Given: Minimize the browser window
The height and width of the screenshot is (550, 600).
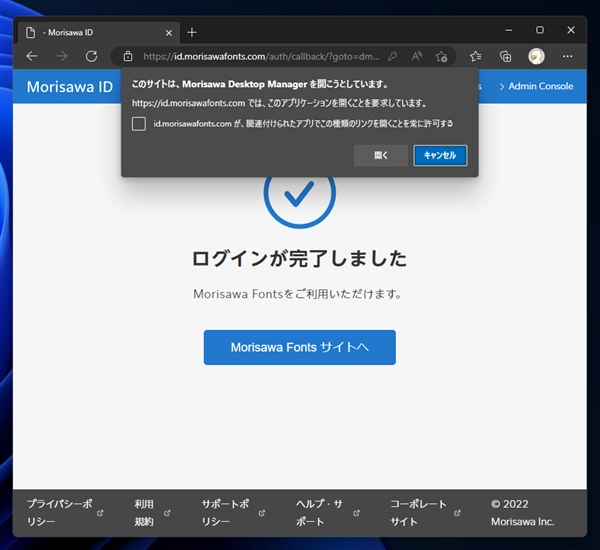Looking at the screenshot, I should pos(509,30).
